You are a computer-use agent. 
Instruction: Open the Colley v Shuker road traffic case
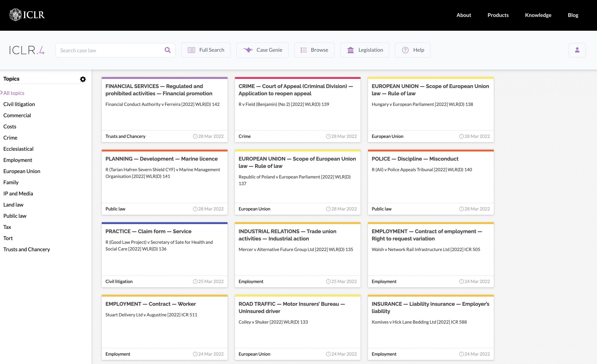tap(273, 322)
